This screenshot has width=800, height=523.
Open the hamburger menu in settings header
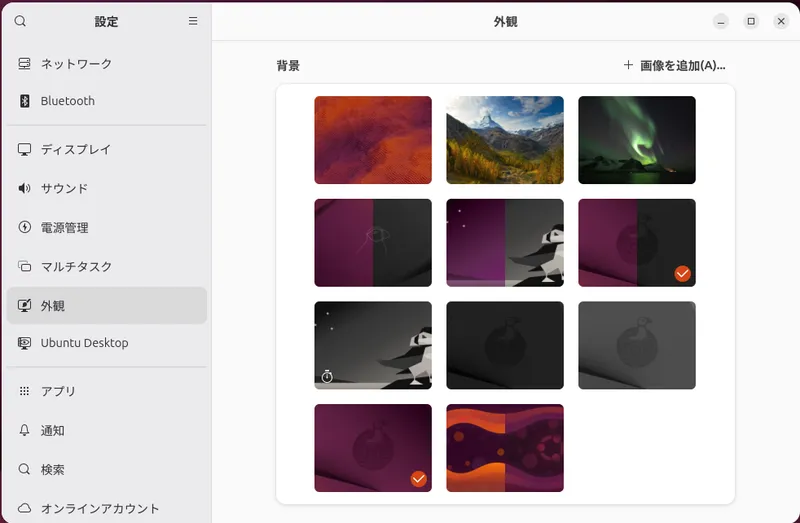[x=193, y=21]
